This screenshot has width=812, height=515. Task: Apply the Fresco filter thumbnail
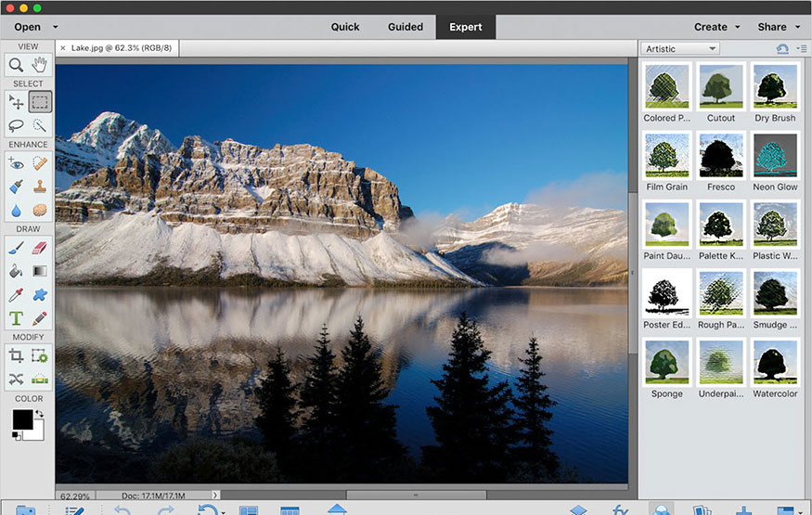(721, 155)
